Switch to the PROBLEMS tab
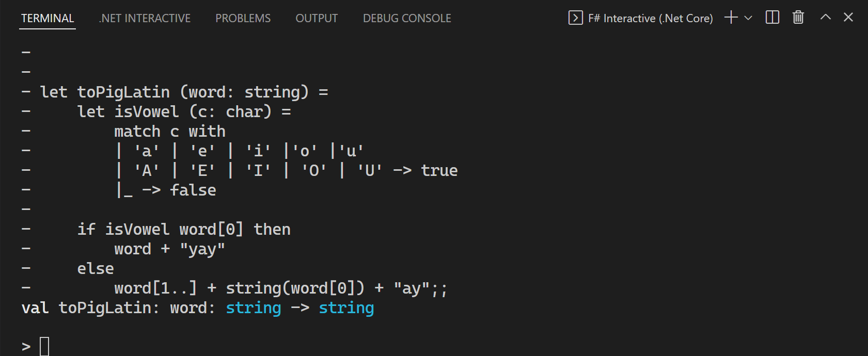The width and height of the screenshot is (868, 356). (243, 18)
